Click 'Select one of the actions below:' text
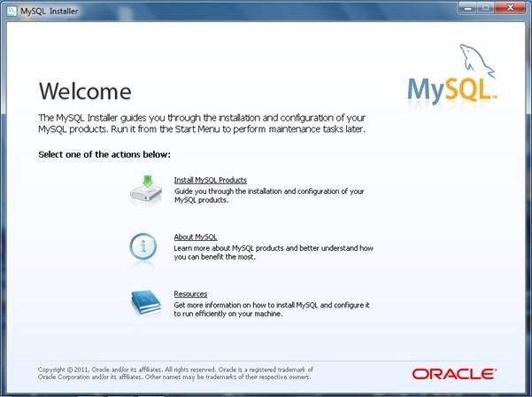 [104, 154]
